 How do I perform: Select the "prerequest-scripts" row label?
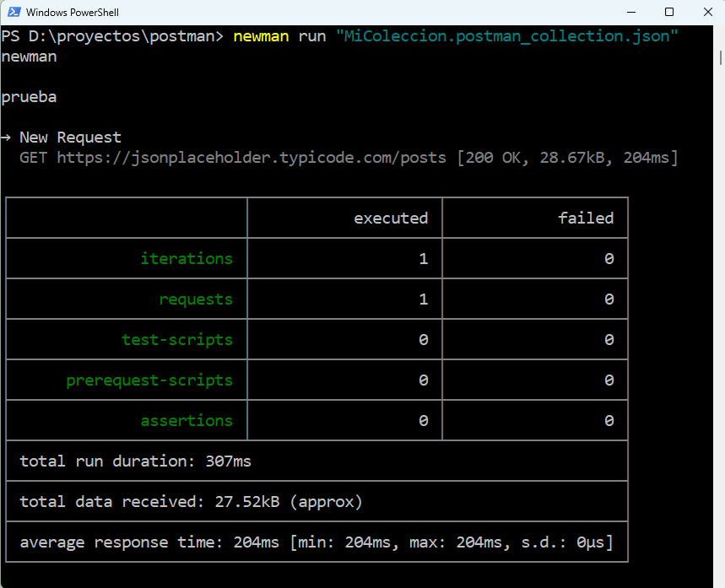tap(149, 380)
